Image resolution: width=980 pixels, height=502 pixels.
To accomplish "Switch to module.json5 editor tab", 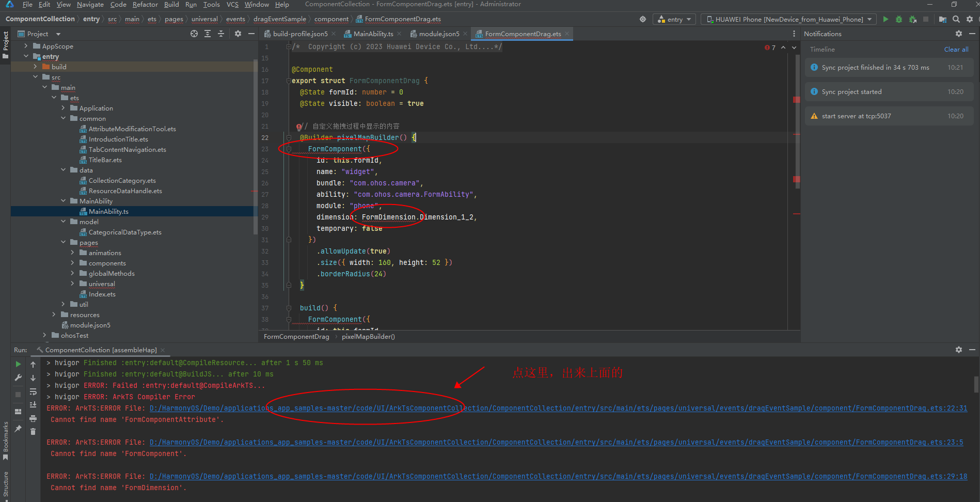I will pyautogui.click(x=439, y=34).
